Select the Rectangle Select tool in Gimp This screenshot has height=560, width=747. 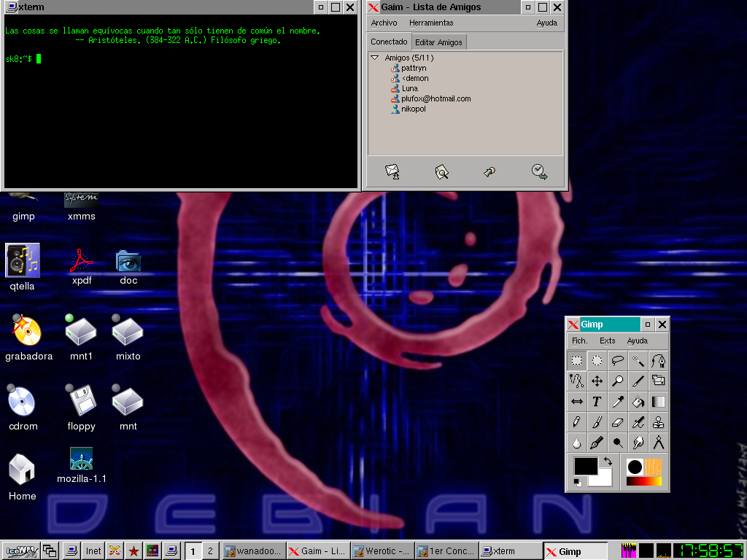[576, 360]
